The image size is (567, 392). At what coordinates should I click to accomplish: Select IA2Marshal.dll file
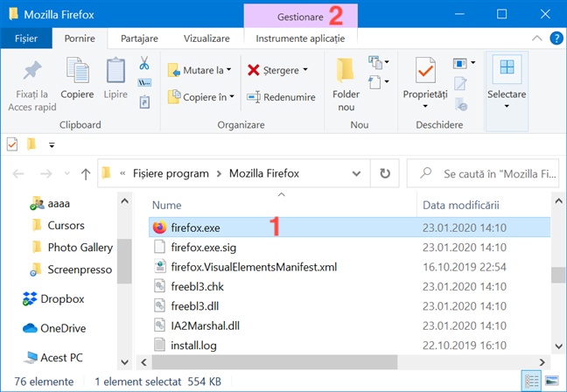(x=349, y=325)
